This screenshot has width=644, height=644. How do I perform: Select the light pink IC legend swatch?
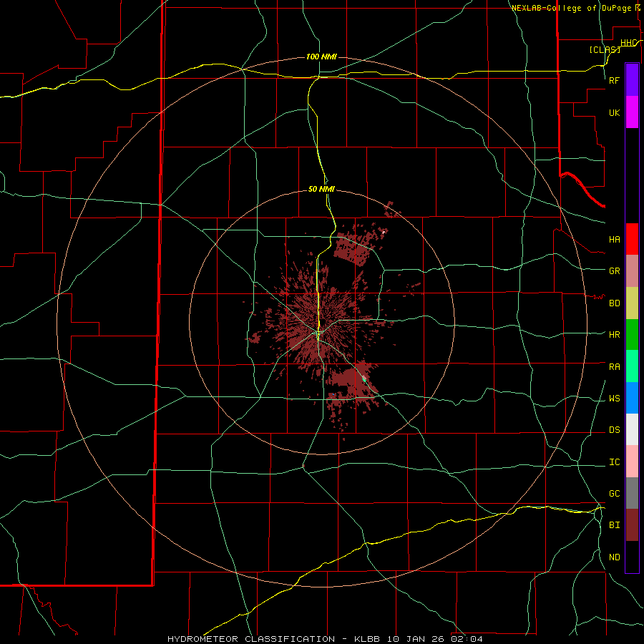pyautogui.click(x=632, y=462)
